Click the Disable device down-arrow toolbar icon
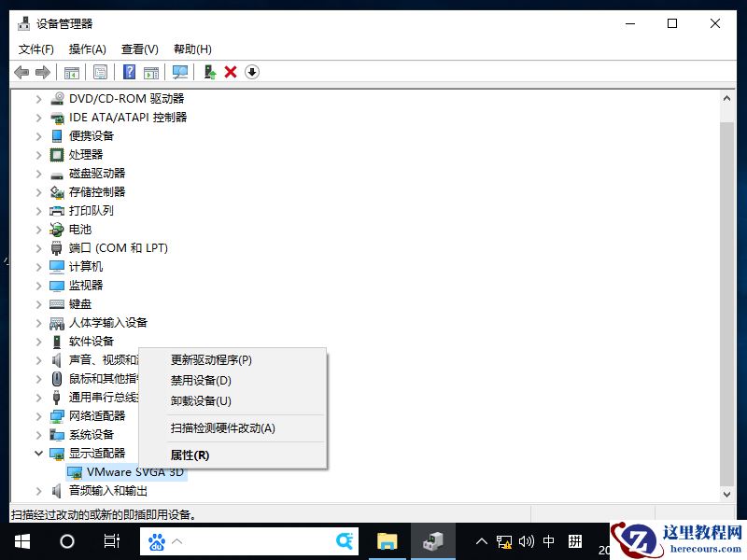Viewport: 747px width, 560px height. pyautogui.click(x=252, y=72)
